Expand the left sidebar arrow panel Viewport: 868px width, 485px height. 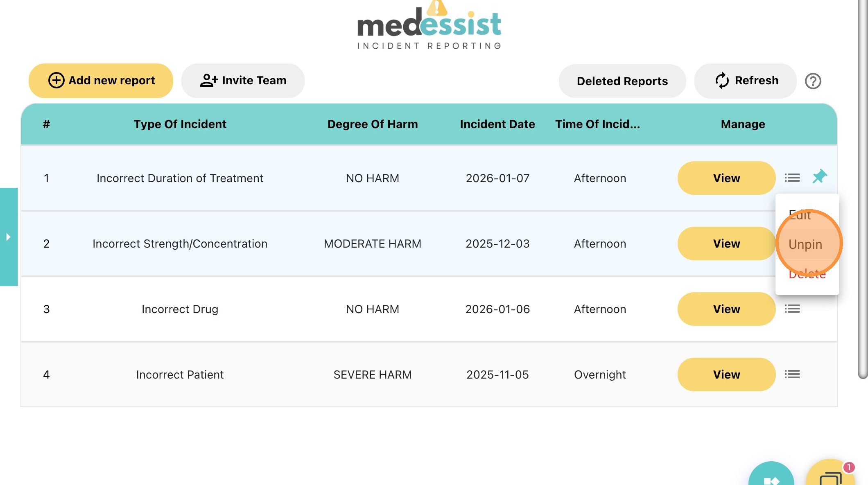pos(9,237)
